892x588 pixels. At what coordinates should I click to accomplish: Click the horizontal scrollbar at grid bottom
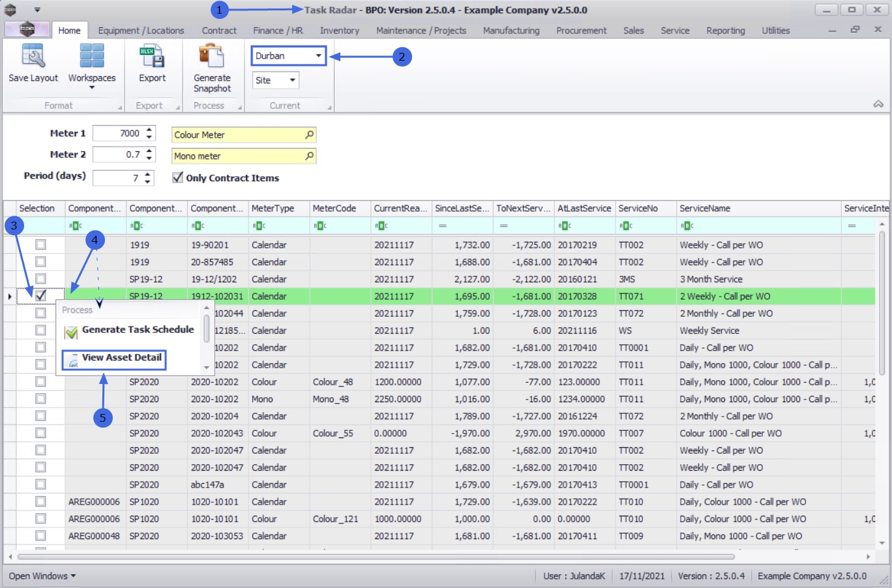tap(376, 557)
